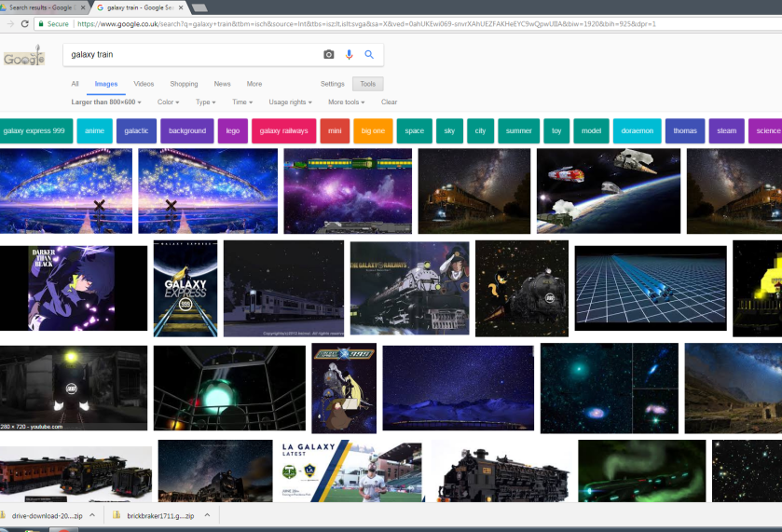
Task: Click brickbraker1711 zip file icon in downloads bar
Action: point(117,515)
